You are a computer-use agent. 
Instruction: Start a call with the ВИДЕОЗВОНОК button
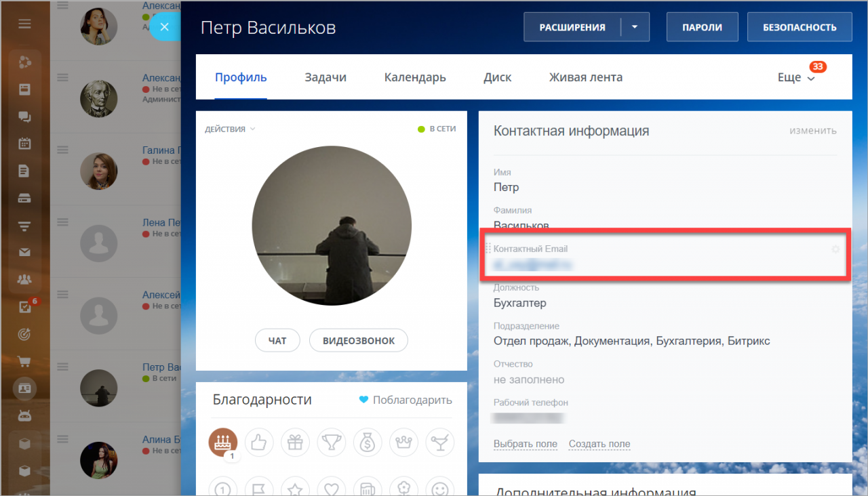point(359,341)
